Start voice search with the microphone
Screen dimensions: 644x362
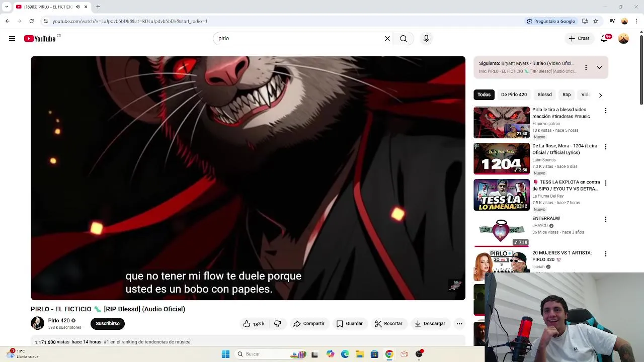426,39
